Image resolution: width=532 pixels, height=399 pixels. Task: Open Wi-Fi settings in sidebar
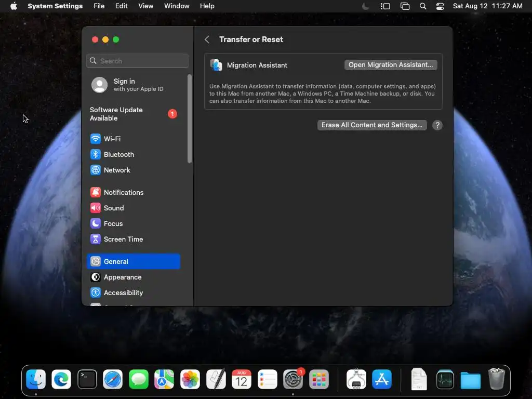134,139
